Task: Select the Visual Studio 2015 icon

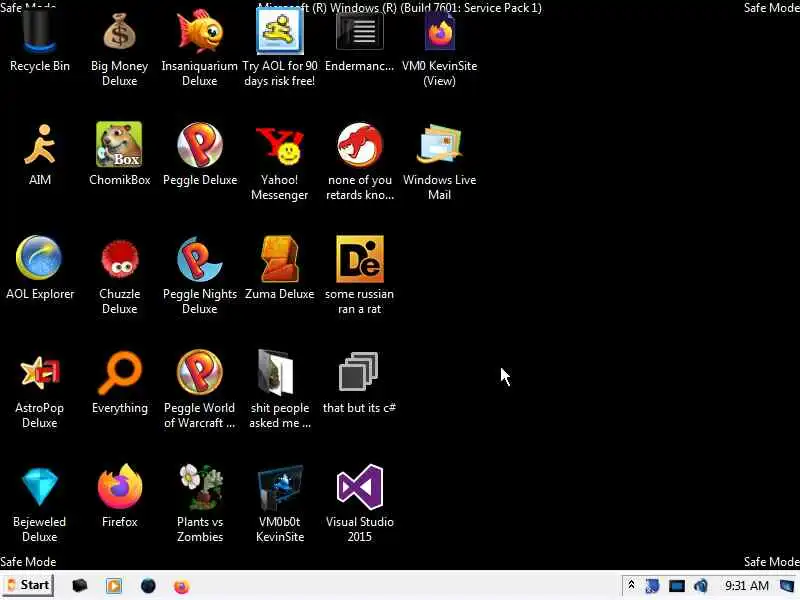Action: (360, 487)
